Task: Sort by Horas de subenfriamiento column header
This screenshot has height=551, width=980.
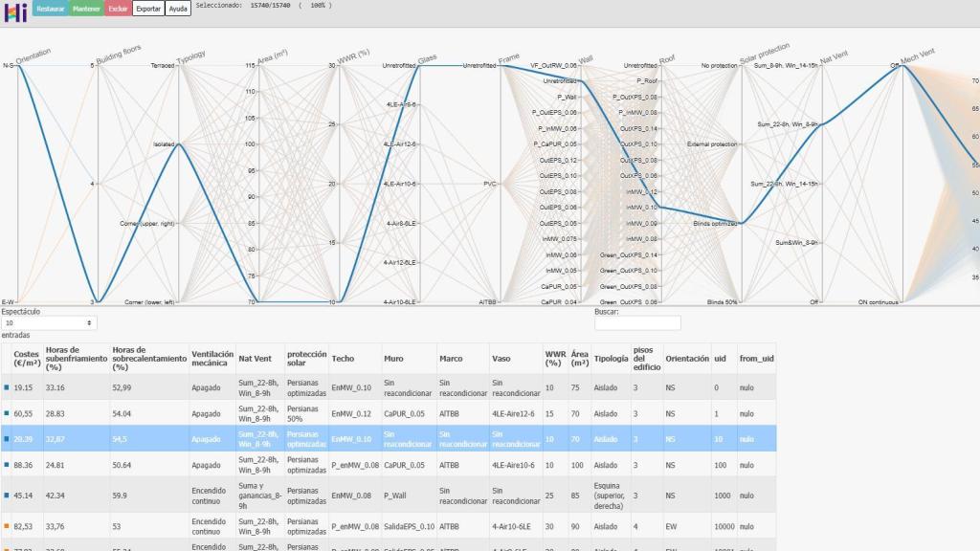Action: coord(76,359)
